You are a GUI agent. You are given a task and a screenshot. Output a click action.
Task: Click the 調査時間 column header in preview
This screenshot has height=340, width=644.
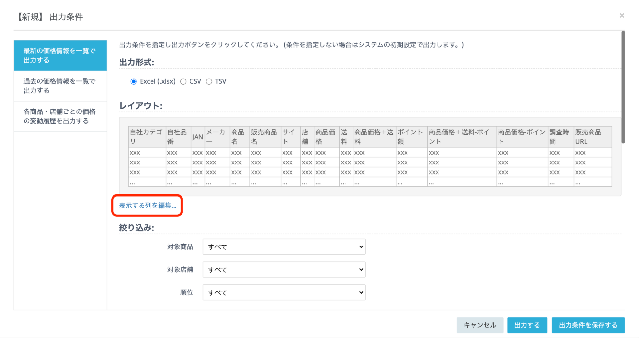(x=560, y=137)
